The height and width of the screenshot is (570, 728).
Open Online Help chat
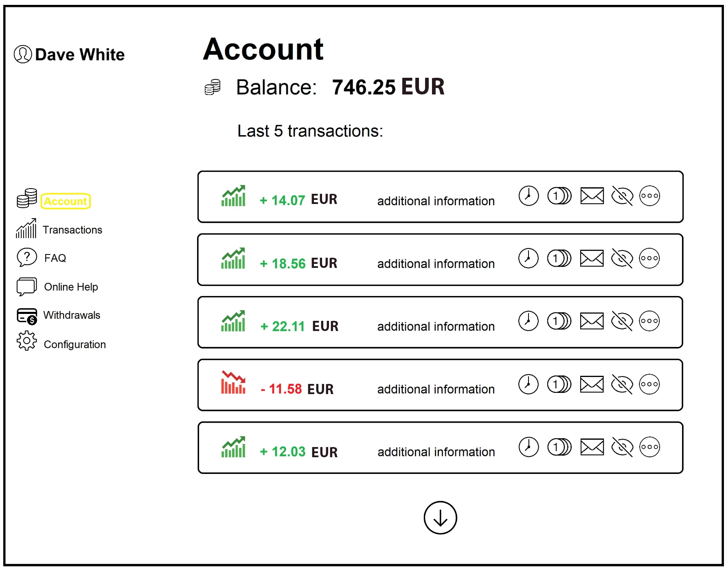point(70,287)
